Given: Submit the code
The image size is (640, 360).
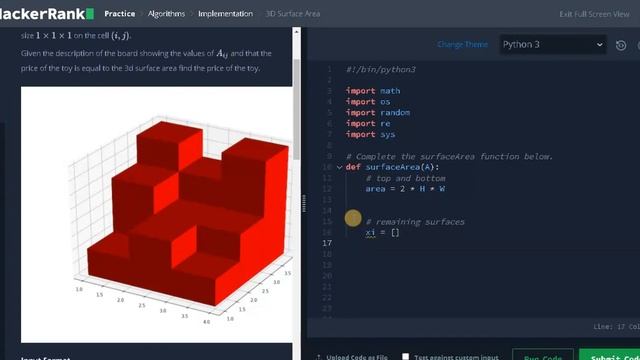Looking at the screenshot, I should [x=610, y=355].
